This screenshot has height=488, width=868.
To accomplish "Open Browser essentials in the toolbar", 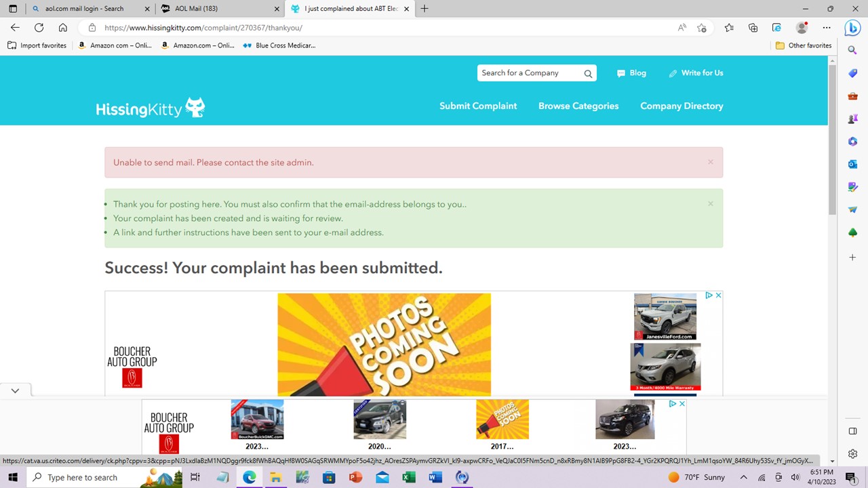I will (776, 28).
